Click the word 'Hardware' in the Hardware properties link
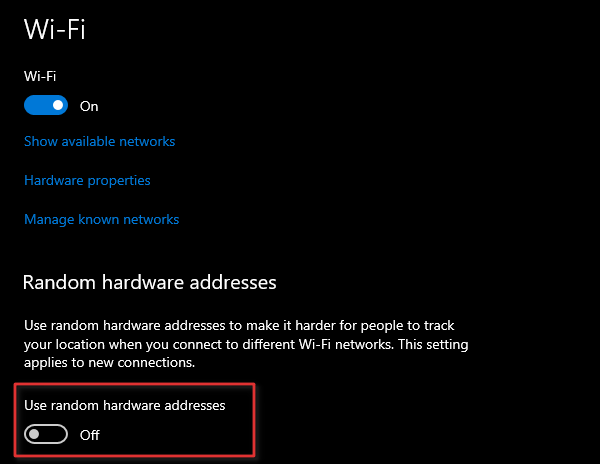This screenshot has width=600, height=464. click(53, 180)
